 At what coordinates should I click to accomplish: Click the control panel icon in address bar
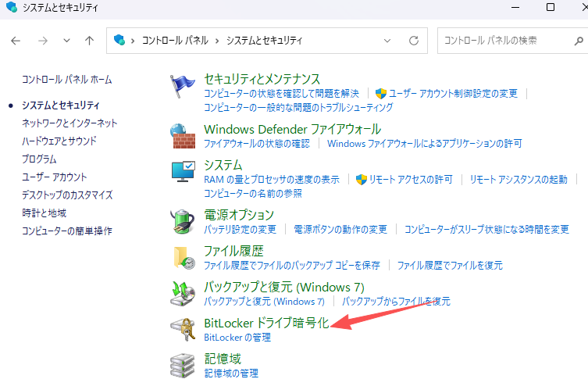119,40
